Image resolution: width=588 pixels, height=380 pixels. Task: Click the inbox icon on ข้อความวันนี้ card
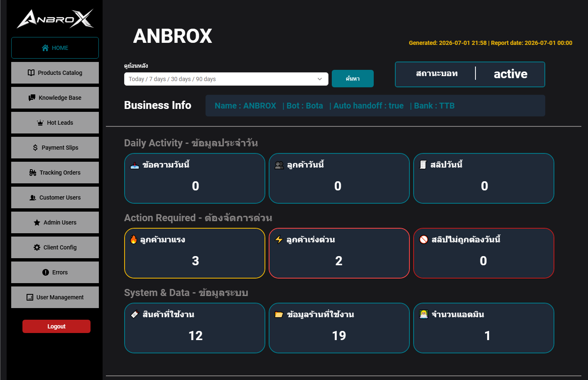pyautogui.click(x=135, y=165)
